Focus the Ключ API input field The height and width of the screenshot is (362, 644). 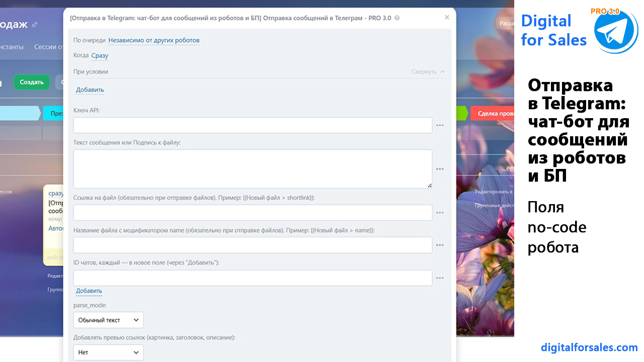(x=253, y=125)
